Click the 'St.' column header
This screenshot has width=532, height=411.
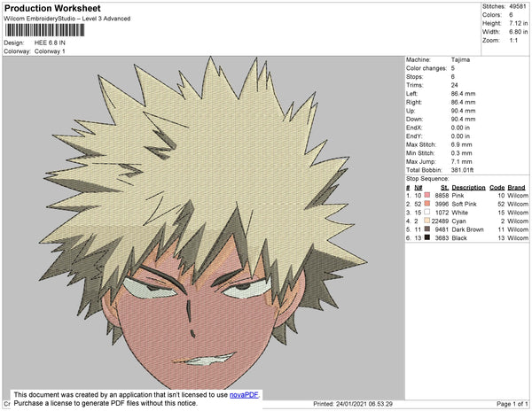[x=445, y=188]
